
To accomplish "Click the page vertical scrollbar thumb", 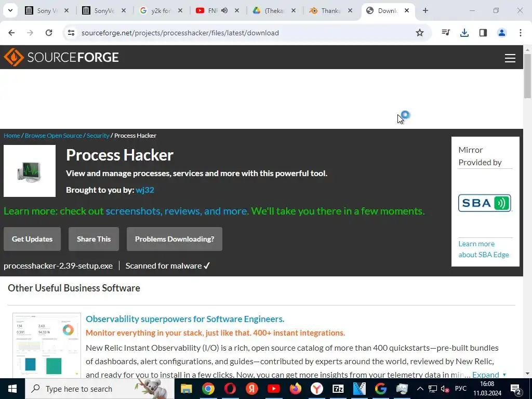I will point(528,76).
